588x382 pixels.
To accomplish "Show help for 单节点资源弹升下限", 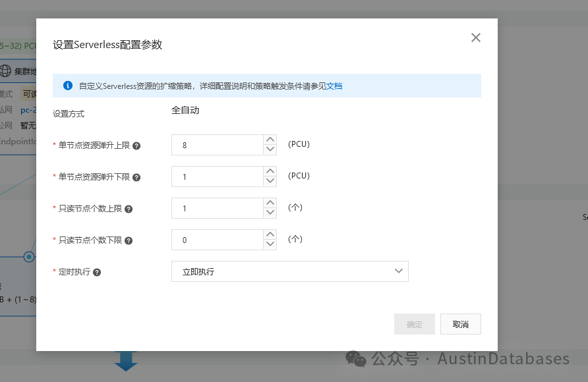I will (x=136, y=177).
